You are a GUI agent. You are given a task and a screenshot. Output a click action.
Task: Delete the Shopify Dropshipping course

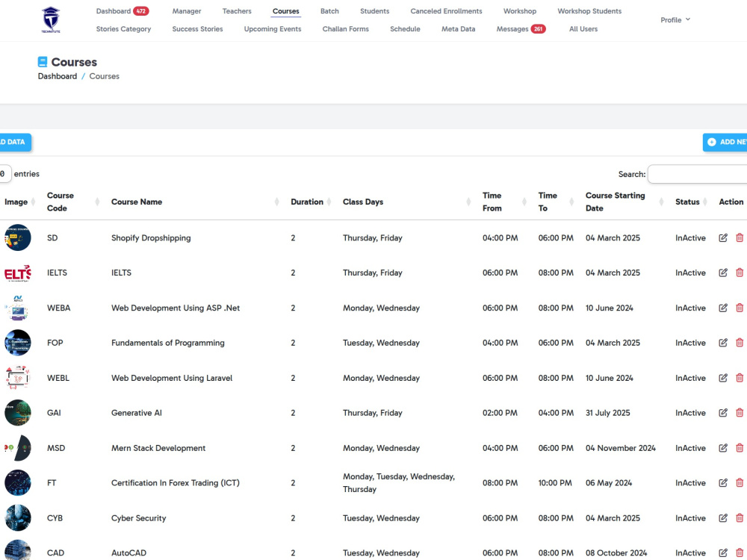tap(740, 237)
